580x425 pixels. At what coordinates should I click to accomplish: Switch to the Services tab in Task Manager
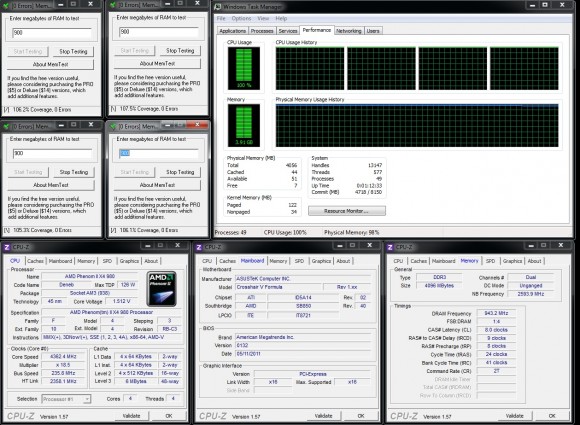tap(288, 31)
